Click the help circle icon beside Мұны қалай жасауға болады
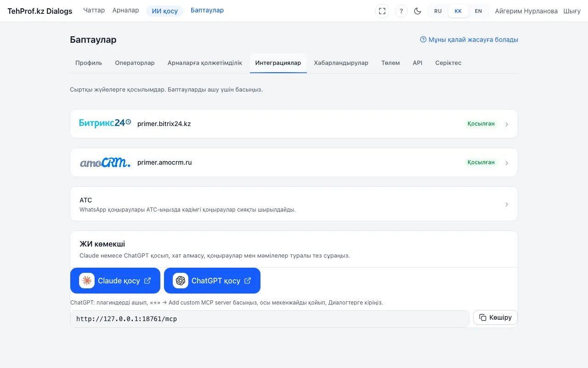This screenshot has height=368, width=588. coord(423,40)
